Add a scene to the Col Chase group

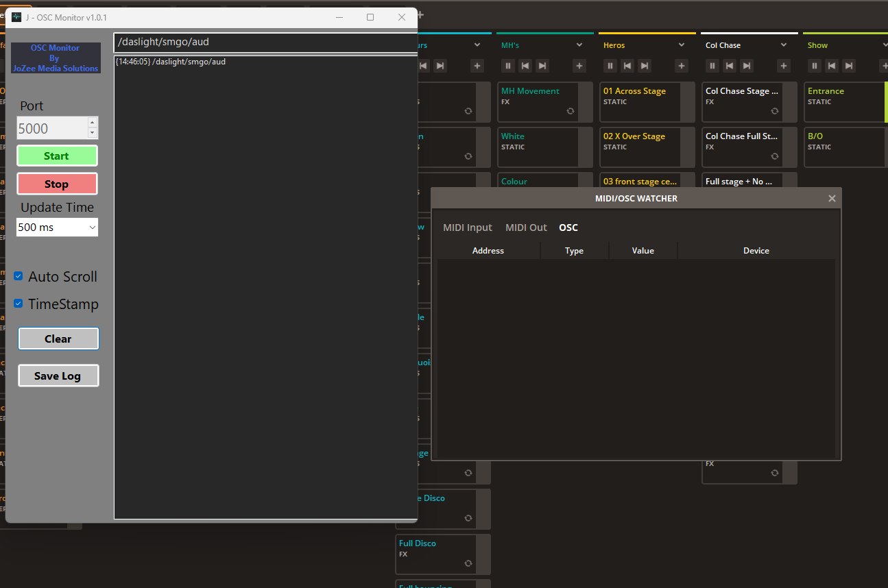[x=784, y=66]
